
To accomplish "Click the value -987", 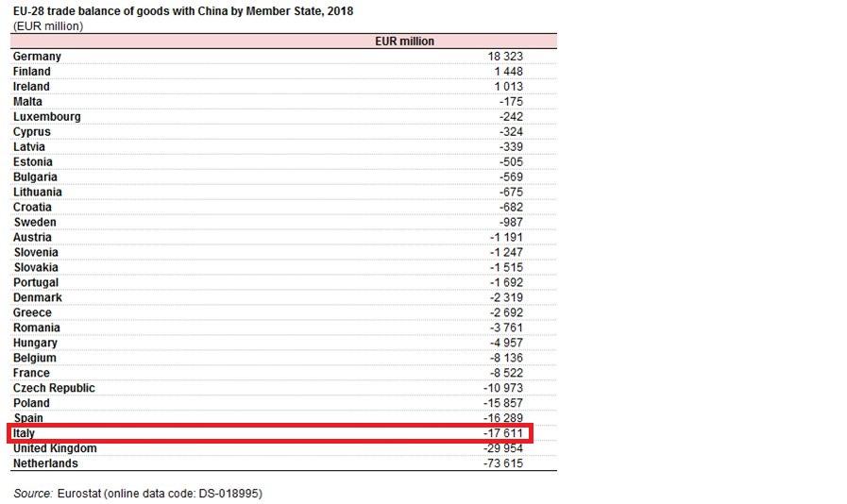I will (511, 223).
